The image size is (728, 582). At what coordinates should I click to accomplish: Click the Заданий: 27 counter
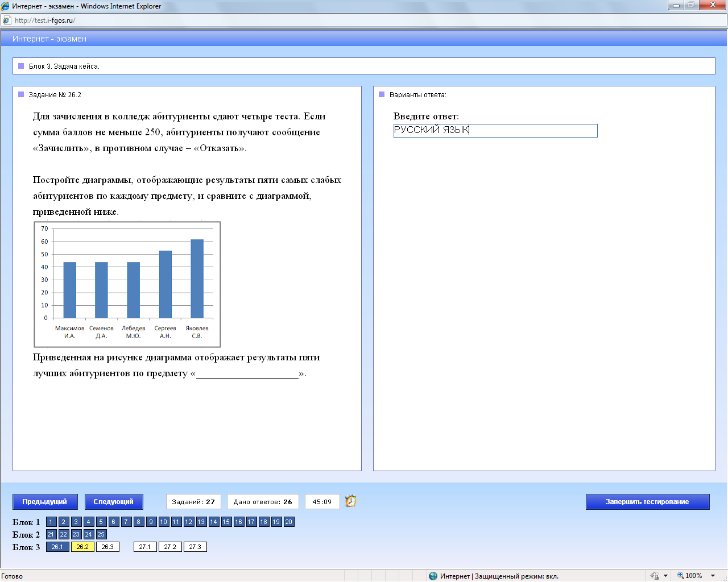click(x=193, y=502)
